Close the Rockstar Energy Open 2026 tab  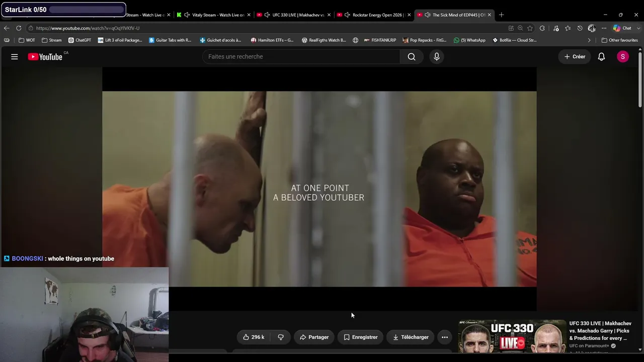click(x=409, y=15)
